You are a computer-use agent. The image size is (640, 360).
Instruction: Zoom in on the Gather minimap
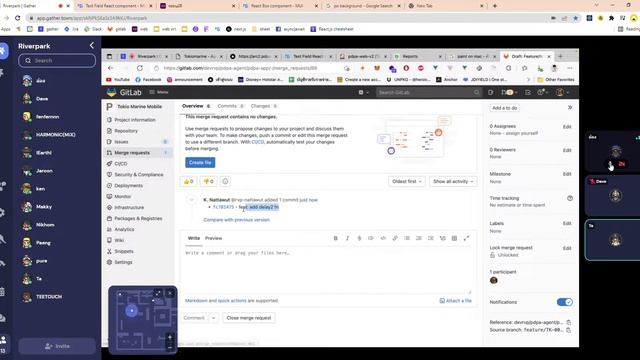170,337
